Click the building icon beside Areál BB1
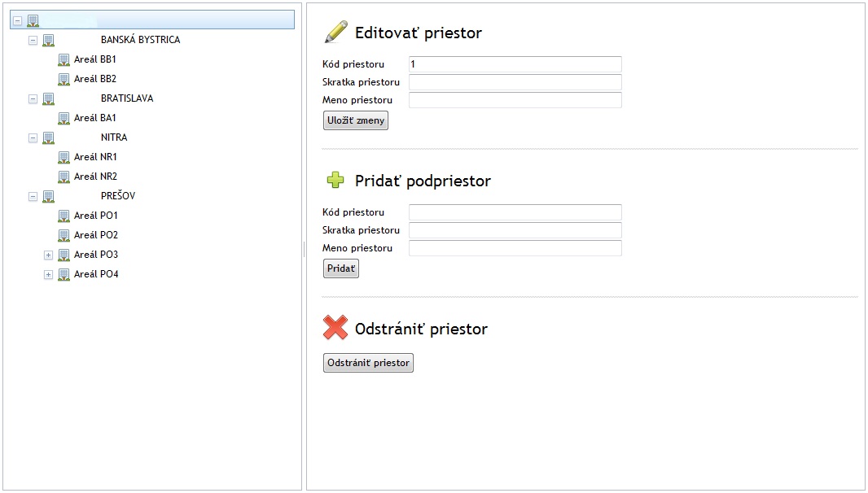Viewport: 868px width, 493px height. (64, 59)
